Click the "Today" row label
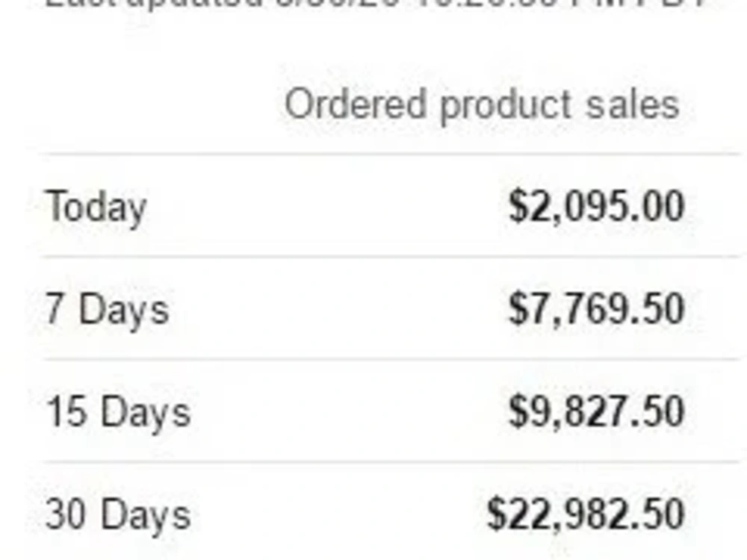 (x=96, y=207)
